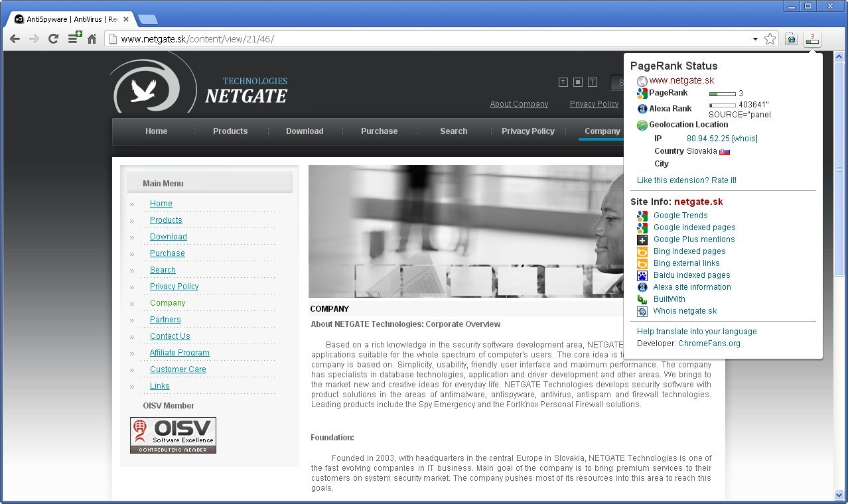Expand the address bar dropdown arrow
Viewport: 848px width, 504px height.
pyautogui.click(x=755, y=39)
